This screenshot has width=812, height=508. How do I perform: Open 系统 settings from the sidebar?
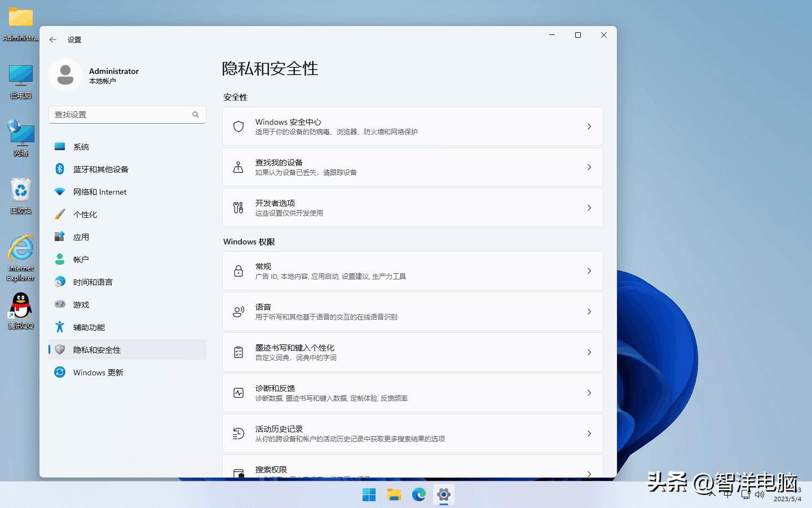81,146
